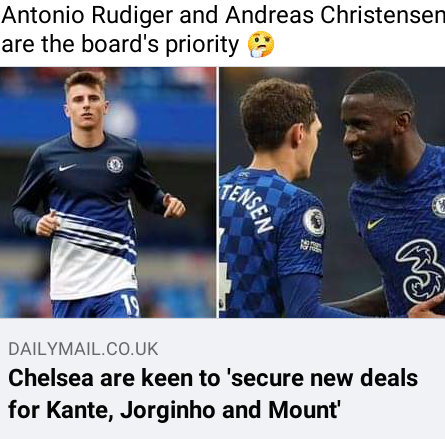
Task: Click the Chelsea crest on the navy training top
Action: click(115, 165)
